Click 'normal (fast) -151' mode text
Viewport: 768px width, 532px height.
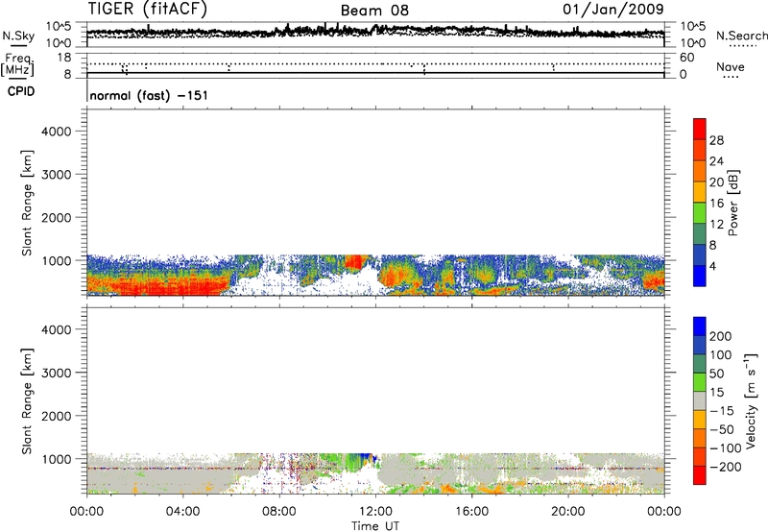pyautogui.click(x=149, y=95)
